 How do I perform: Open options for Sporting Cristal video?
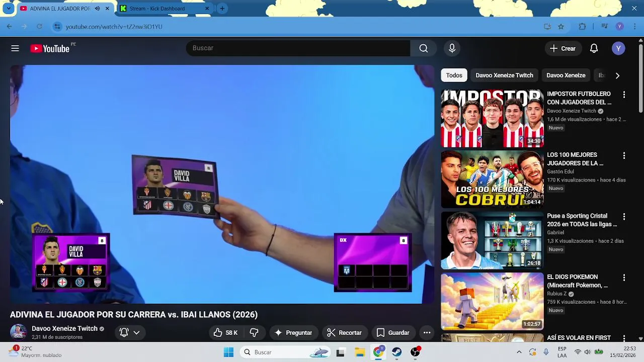(624, 217)
